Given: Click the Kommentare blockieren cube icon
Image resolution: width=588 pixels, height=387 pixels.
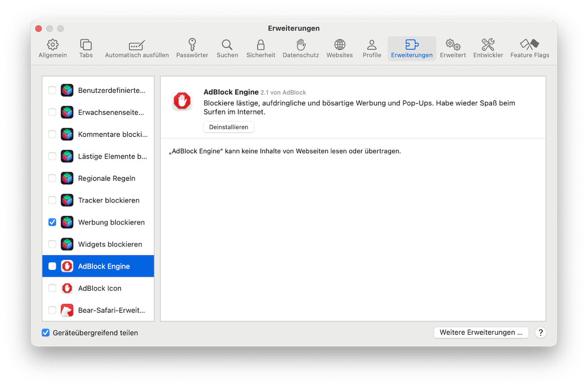Looking at the screenshot, I should pyautogui.click(x=67, y=134).
